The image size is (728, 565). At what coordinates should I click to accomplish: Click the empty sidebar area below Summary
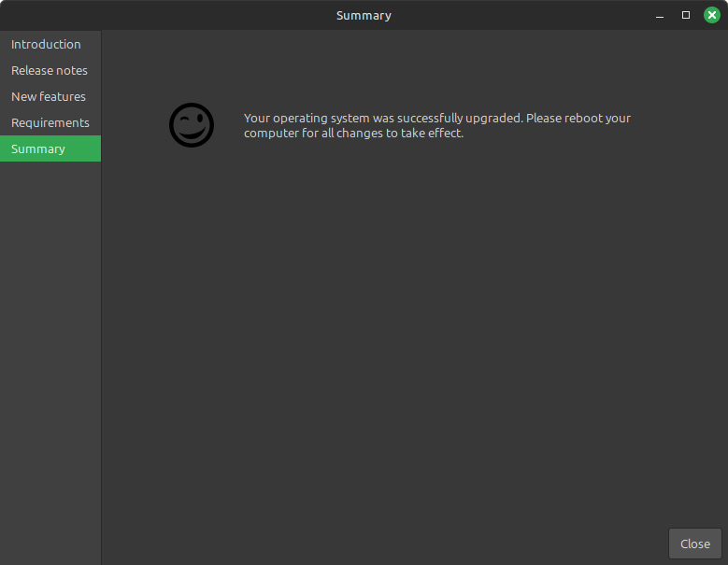(x=50, y=355)
